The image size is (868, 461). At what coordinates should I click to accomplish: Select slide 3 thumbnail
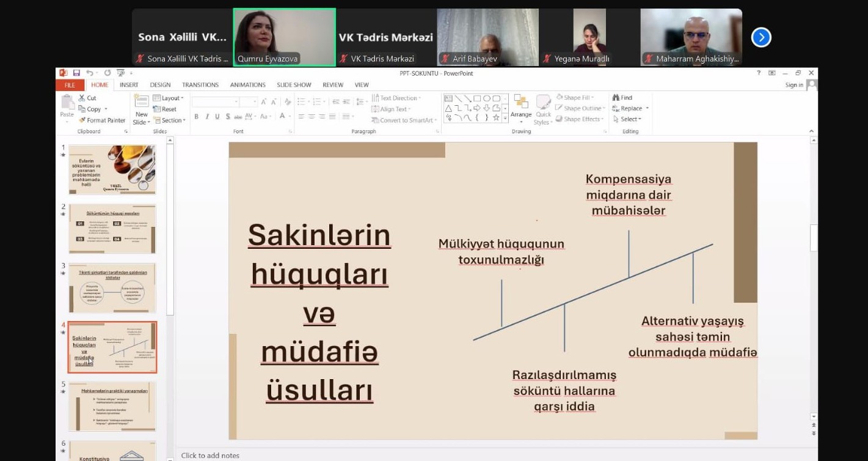point(112,288)
